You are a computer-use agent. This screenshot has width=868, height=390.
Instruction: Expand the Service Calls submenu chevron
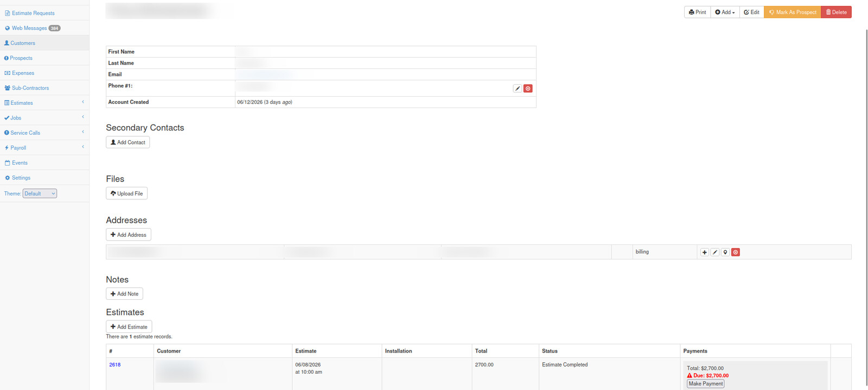coord(83,132)
